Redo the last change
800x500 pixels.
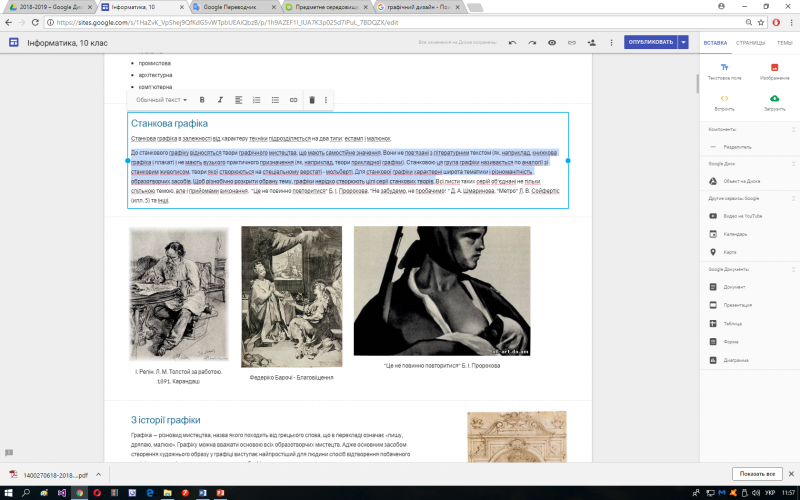(532, 43)
